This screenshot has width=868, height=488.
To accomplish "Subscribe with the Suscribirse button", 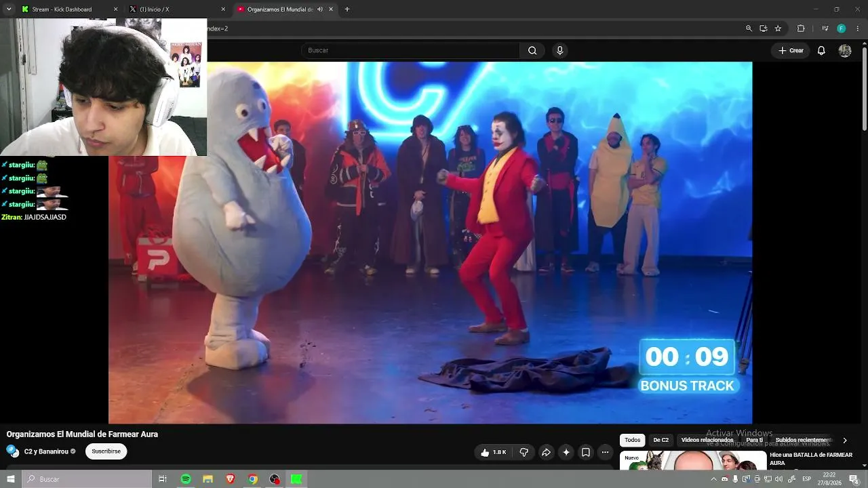I will pos(106,451).
